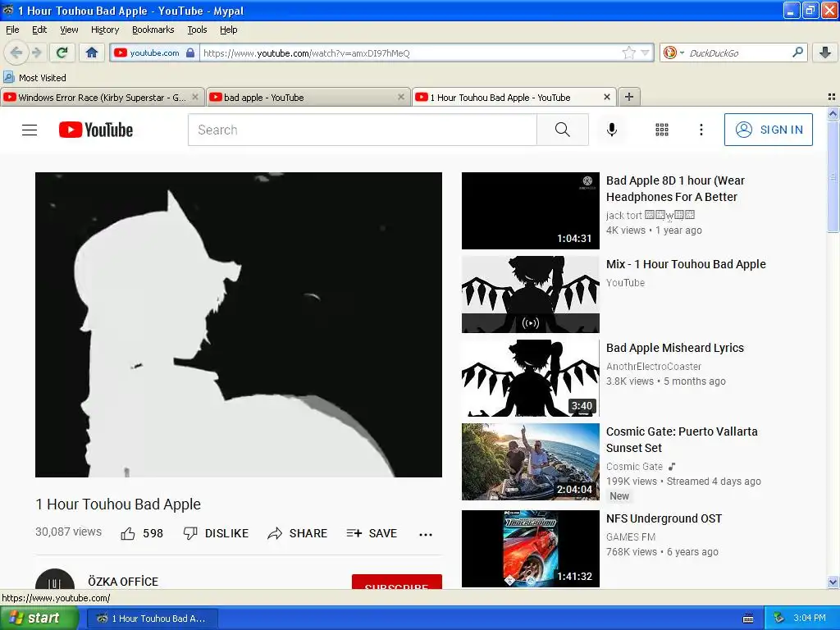Click the page vertical scrollbar thumb

pos(833,177)
